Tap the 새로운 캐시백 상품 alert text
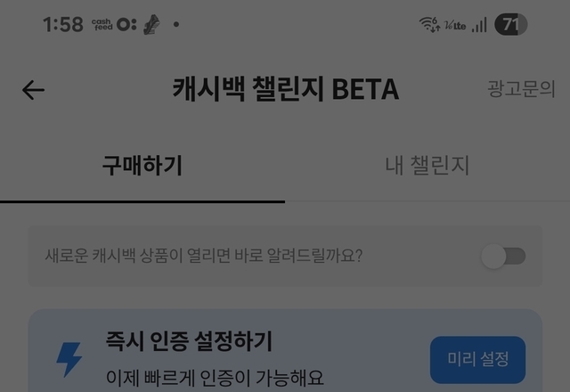Image resolution: width=570 pixels, height=392 pixels. click(x=204, y=256)
